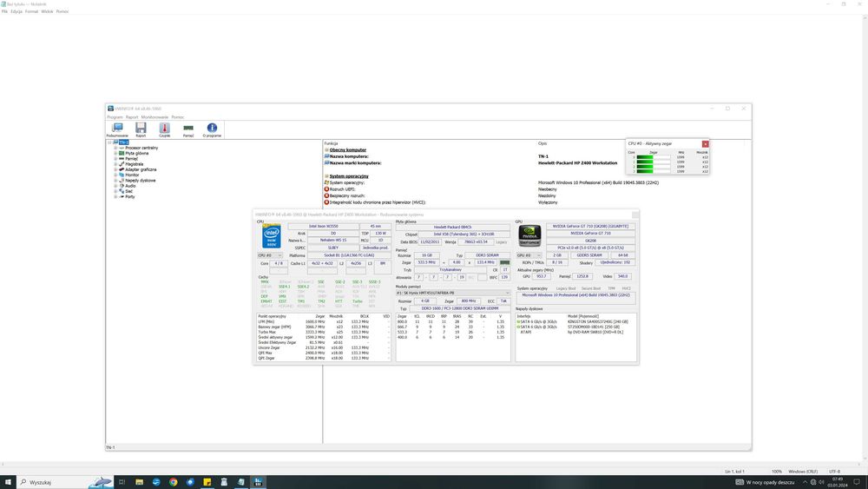Select the TN-1 root tree item
The width and height of the screenshot is (868, 489).
pos(123,142)
